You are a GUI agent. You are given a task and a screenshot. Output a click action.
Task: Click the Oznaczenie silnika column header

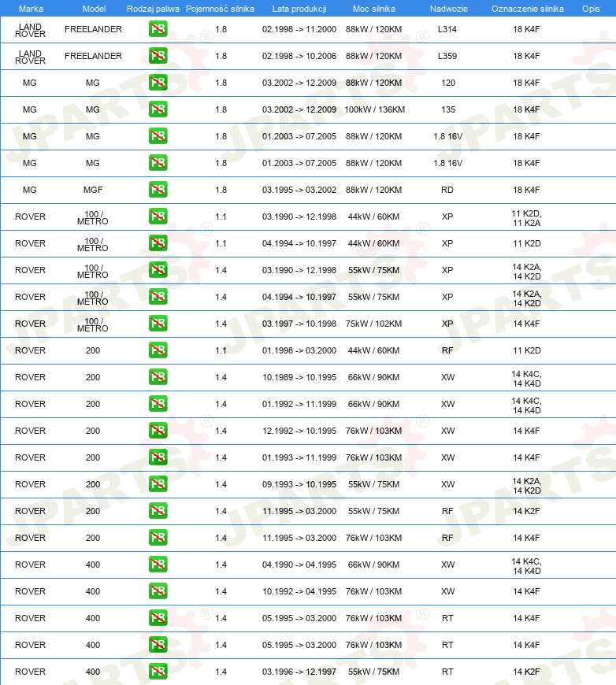pyautogui.click(x=527, y=9)
